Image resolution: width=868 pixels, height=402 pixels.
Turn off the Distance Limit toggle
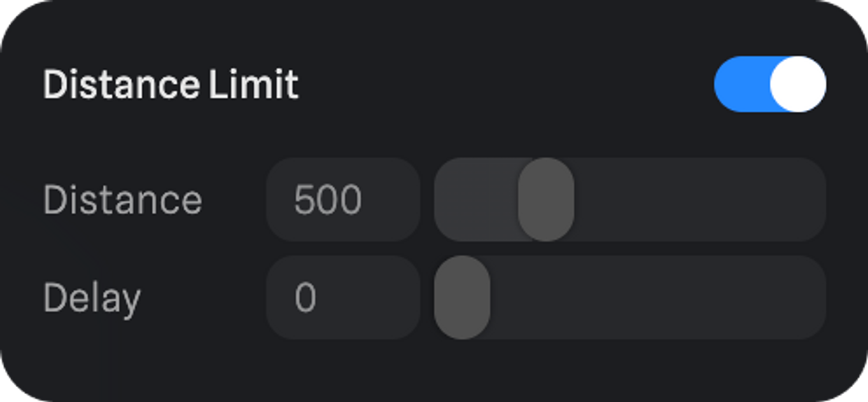[770, 84]
